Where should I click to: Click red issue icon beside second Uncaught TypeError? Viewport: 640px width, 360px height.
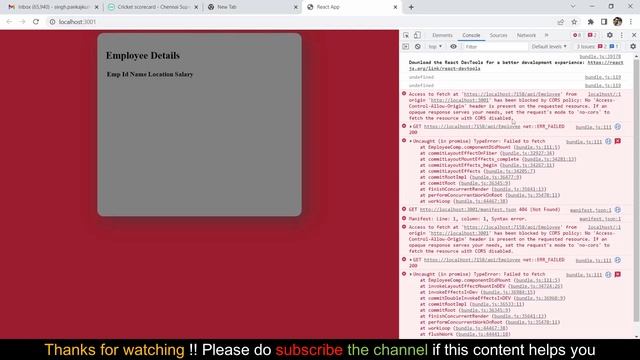pyautogui.click(x=618, y=274)
